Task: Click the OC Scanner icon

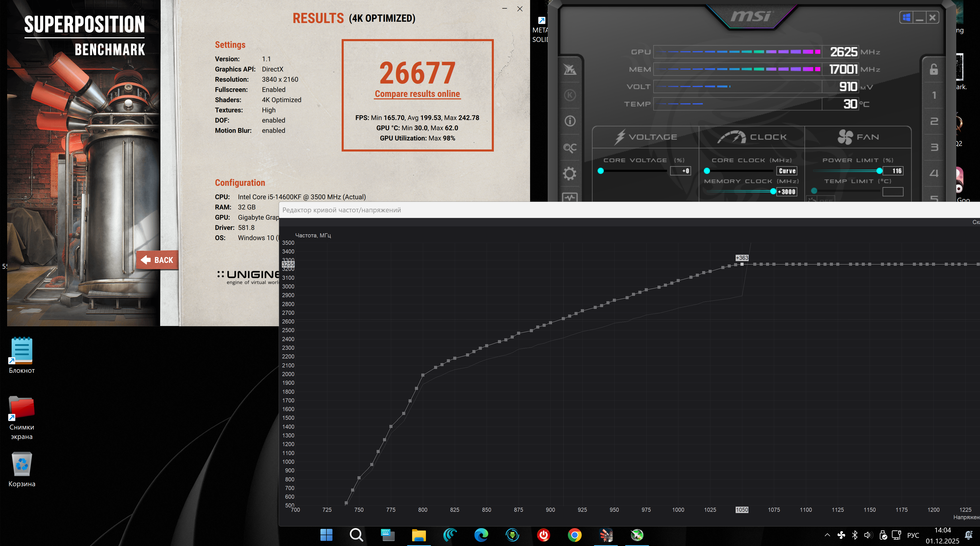Action: tap(569, 148)
